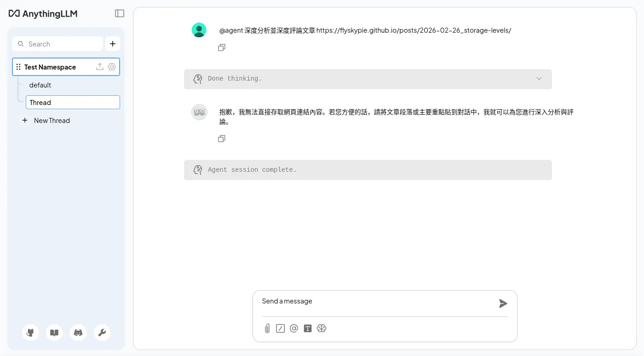This screenshot has height=356, width=644.
Task: Click the upload icon on Test Namespace
Action: point(99,67)
